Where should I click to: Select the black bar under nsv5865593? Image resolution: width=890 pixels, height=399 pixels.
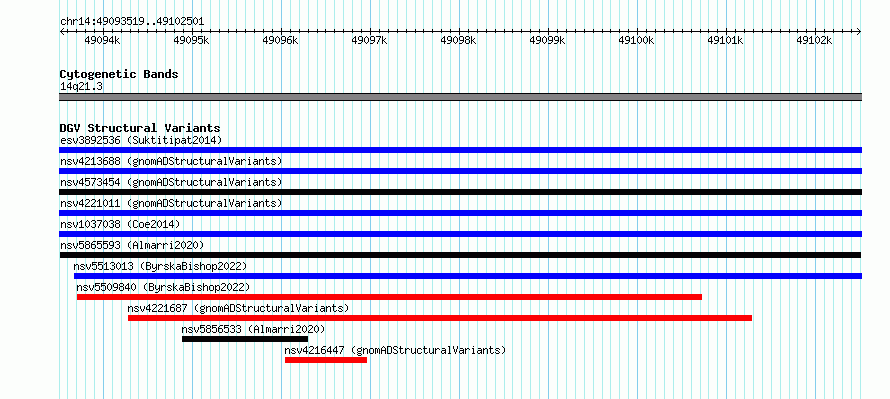pos(460,255)
